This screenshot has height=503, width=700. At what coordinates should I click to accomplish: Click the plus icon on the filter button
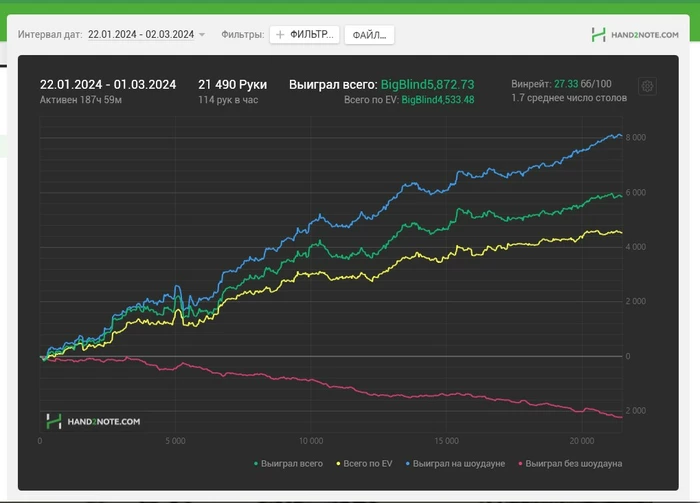[x=280, y=35]
